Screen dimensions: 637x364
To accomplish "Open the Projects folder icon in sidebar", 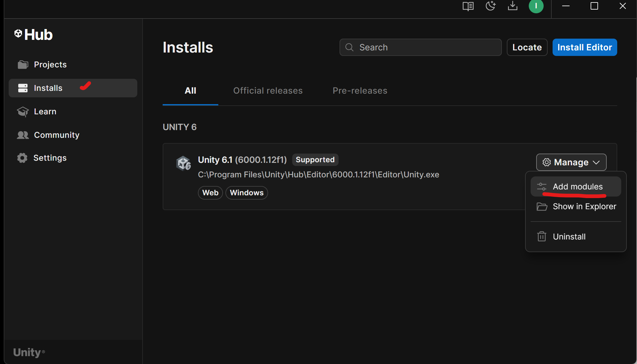I will [x=23, y=65].
